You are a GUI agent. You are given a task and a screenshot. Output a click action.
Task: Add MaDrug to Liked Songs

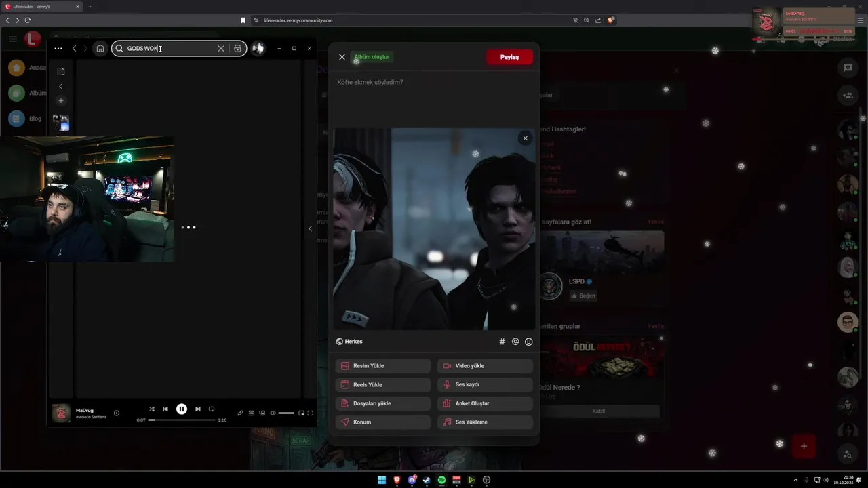pyautogui.click(x=117, y=413)
